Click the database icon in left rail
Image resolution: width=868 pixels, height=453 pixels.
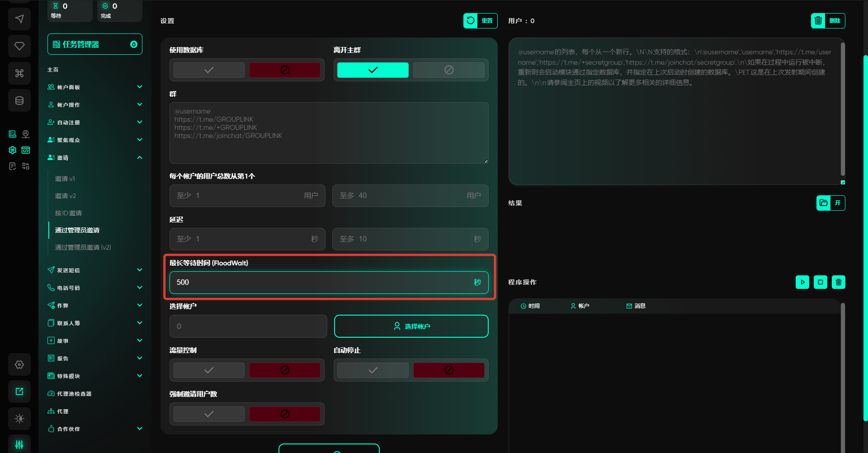pos(19,100)
